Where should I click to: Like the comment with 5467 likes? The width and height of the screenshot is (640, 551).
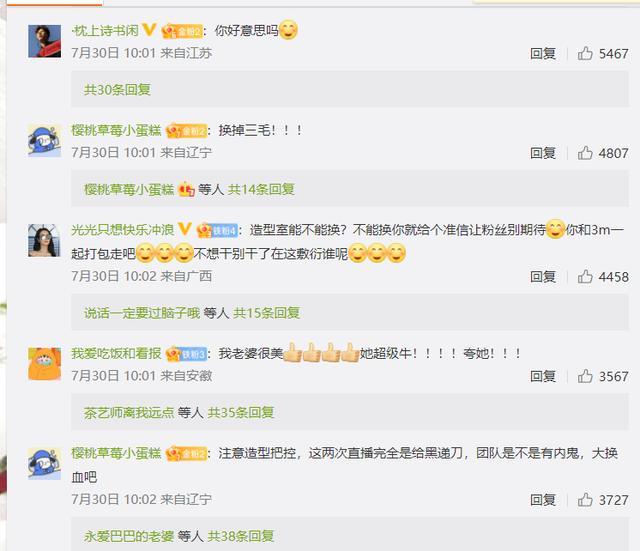point(585,53)
